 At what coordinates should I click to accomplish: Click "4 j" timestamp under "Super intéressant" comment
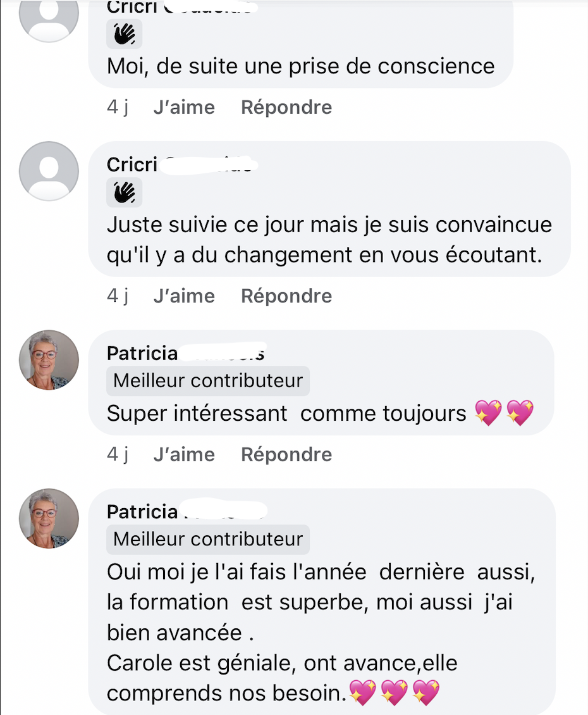pos(118,454)
